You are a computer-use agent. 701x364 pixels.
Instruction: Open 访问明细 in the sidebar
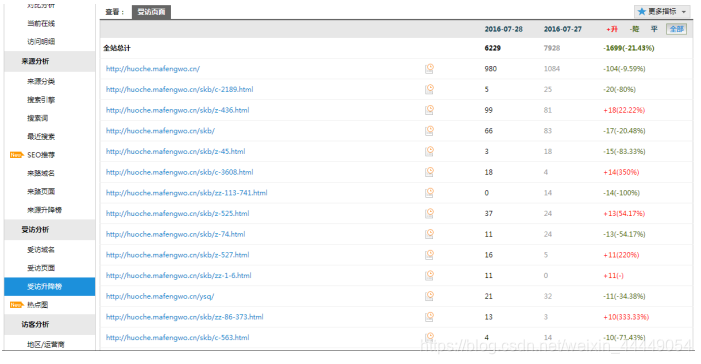(41, 42)
